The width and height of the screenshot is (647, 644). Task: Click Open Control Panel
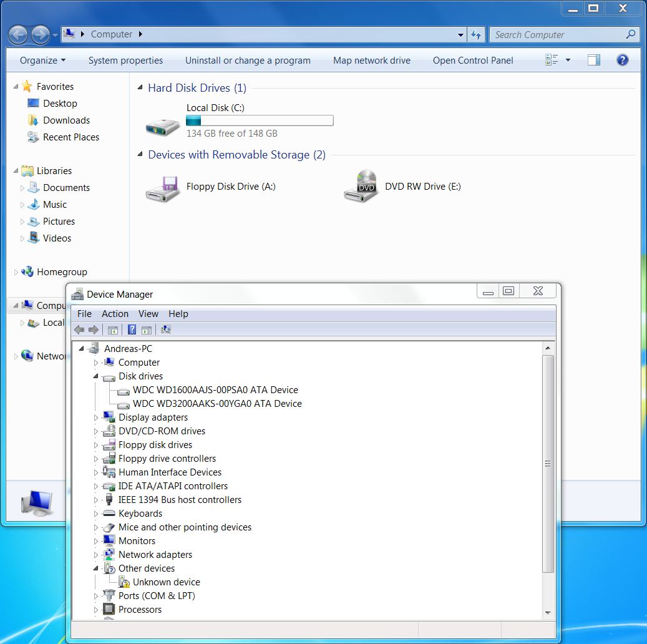(x=473, y=61)
